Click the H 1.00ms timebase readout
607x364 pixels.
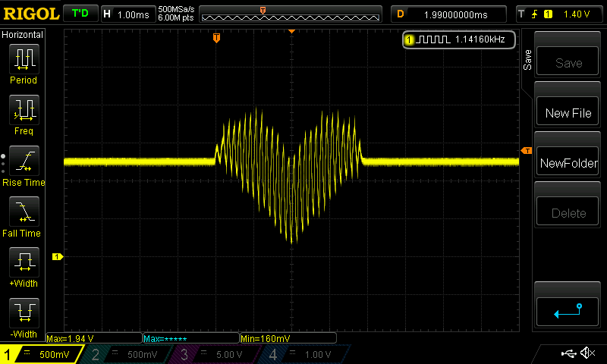(x=127, y=14)
